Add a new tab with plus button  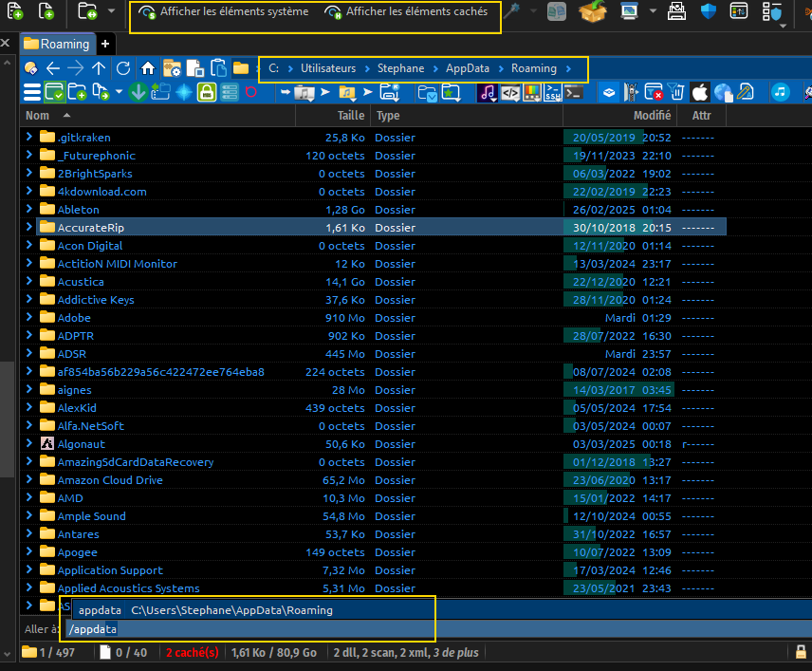coord(105,44)
